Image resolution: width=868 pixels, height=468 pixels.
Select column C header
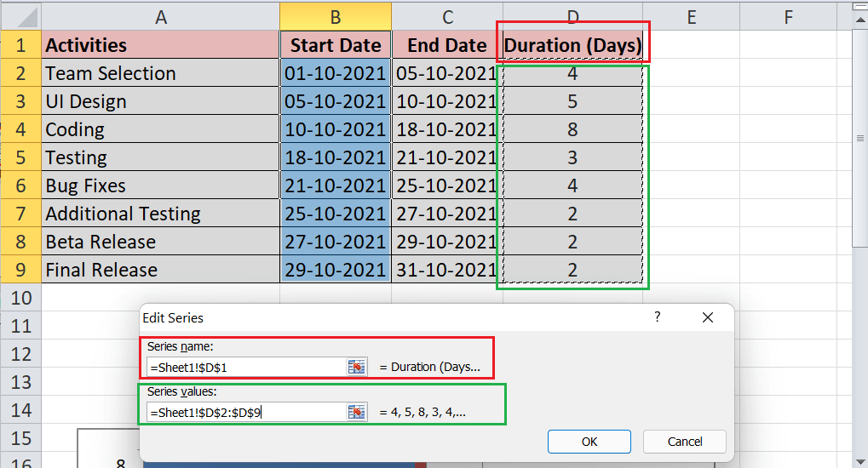447,17
